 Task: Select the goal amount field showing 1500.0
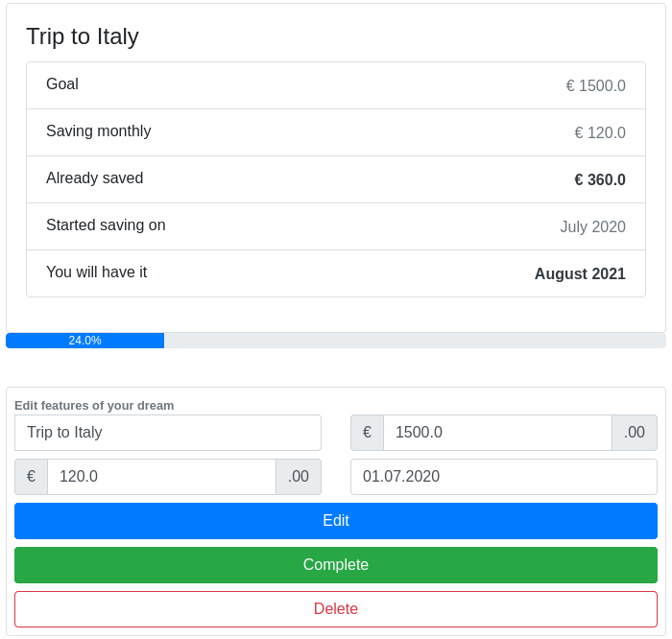497,432
